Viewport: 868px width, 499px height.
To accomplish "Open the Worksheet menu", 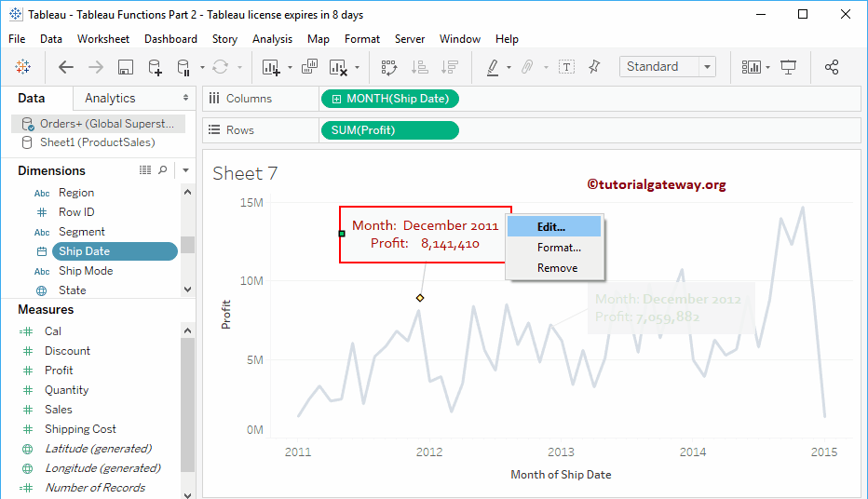I will [x=103, y=39].
